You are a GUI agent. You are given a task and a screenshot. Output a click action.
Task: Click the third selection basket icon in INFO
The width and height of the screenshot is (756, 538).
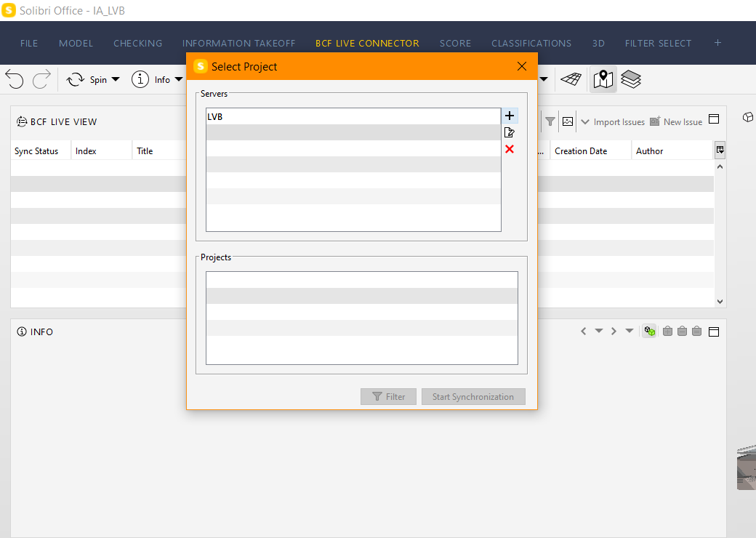(x=696, y=331)
